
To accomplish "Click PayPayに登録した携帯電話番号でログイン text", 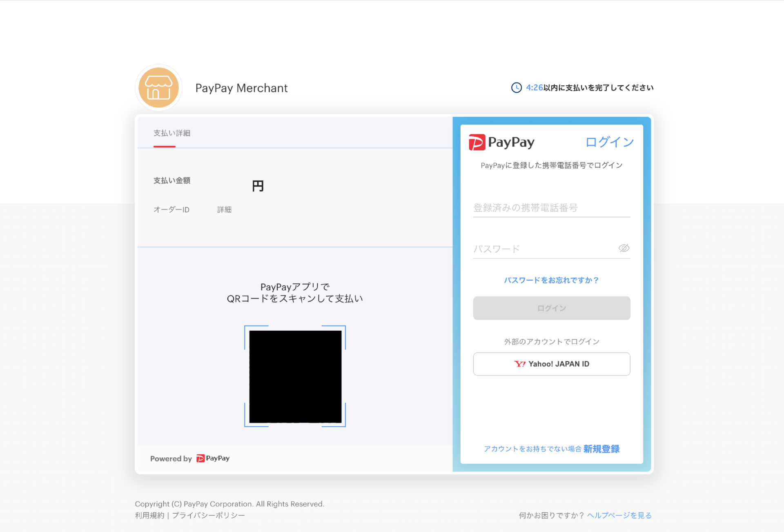I will [552, 165].
